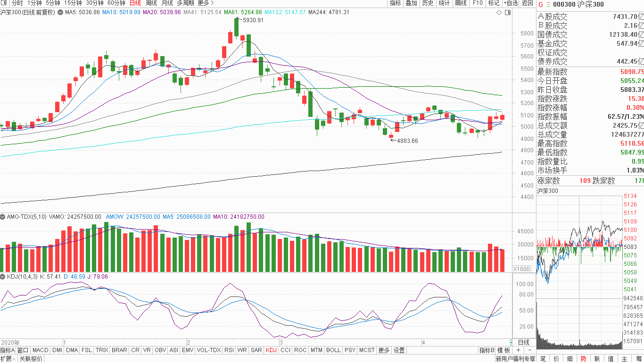Open 更多 indicators in bottom bar
Screen dimensions: 644x362
(x=384, y=350)
